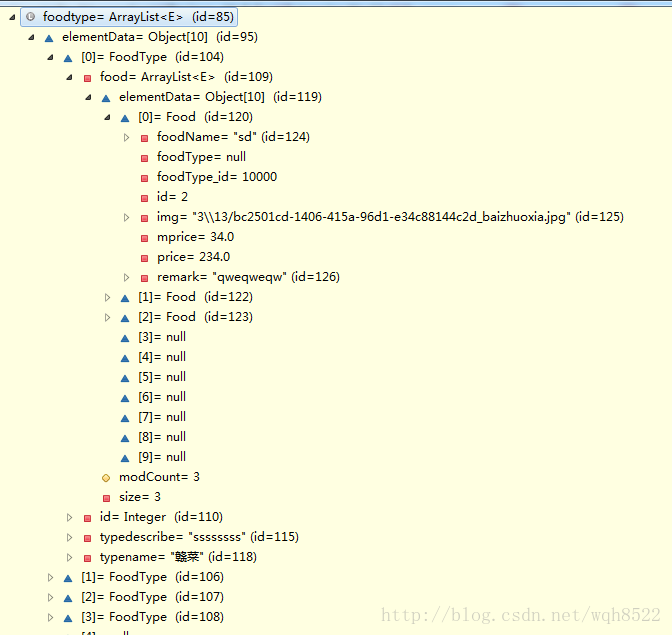Click the blue triangle icon beside elementData (id=95)
This screenshot has height=635, width=672.
click(x=49, y=37)
